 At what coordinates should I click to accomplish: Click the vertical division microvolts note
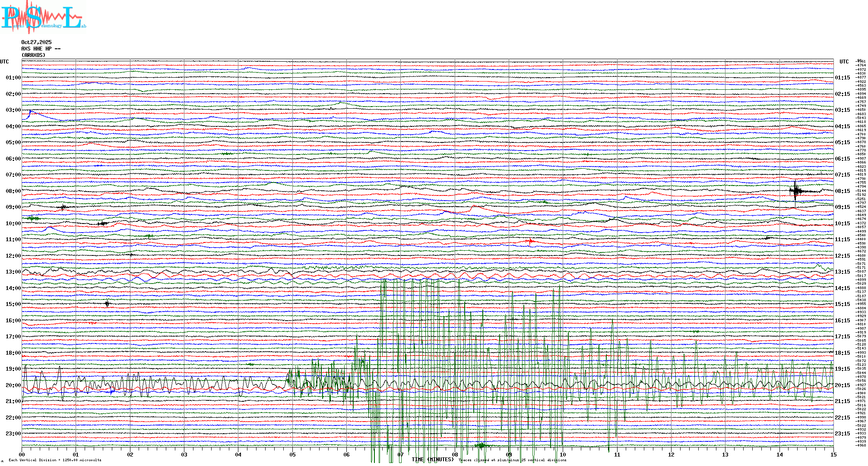tap(55, 460)
